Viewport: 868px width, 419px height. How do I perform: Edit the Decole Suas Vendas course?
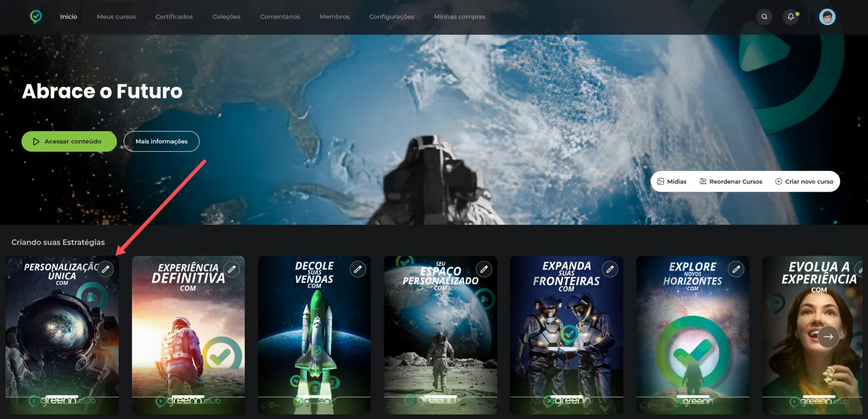coord(358,269)
